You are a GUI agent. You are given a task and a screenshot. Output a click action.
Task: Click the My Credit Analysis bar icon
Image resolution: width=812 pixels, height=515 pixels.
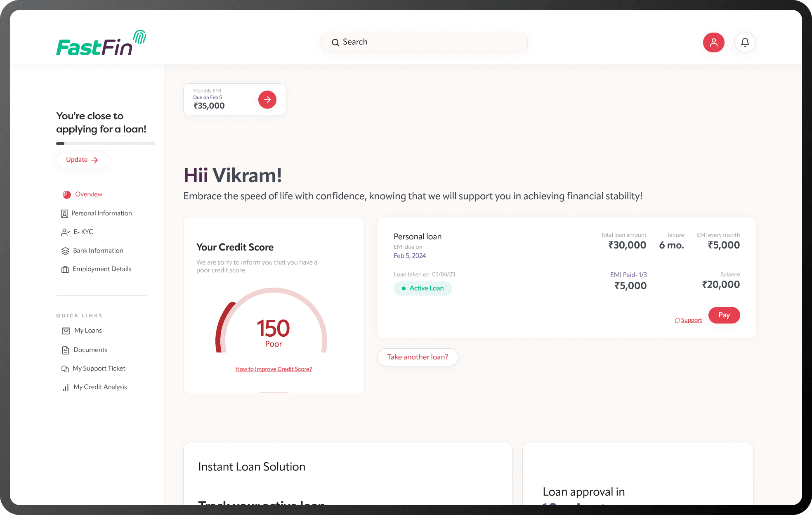pyautogui.click(x=66, y=387)
